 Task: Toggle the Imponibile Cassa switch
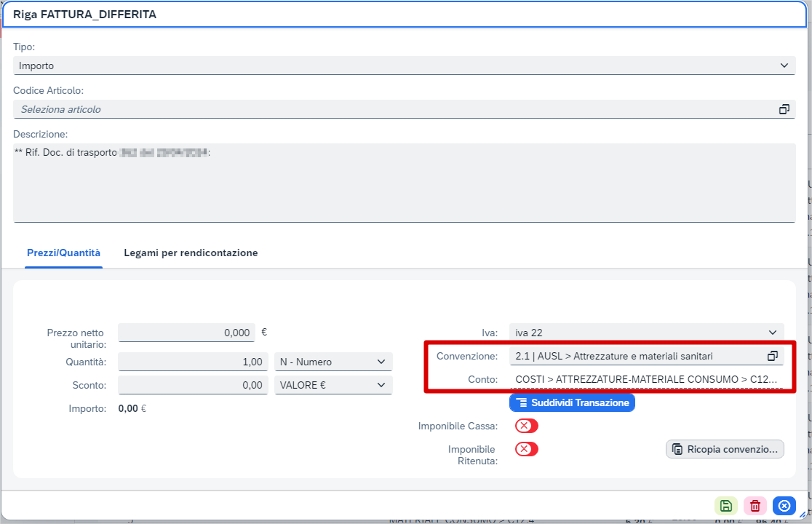(x=526, y=426)
